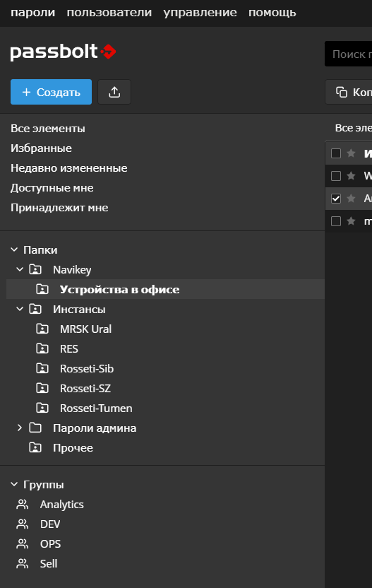The image size is (372, 588).
Task: Click the Rosseti-Sib folder icon
Action: pos(42,369)
